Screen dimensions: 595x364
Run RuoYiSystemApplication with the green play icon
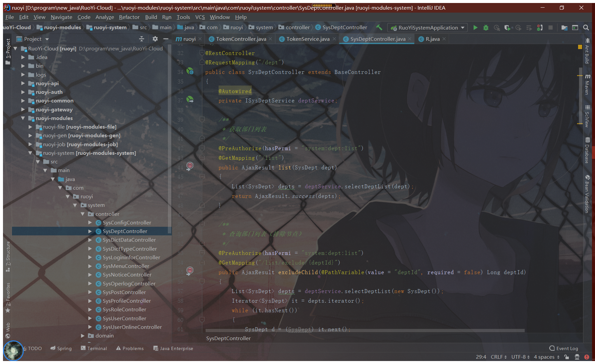pyautogui.click(x=475, y=28)
